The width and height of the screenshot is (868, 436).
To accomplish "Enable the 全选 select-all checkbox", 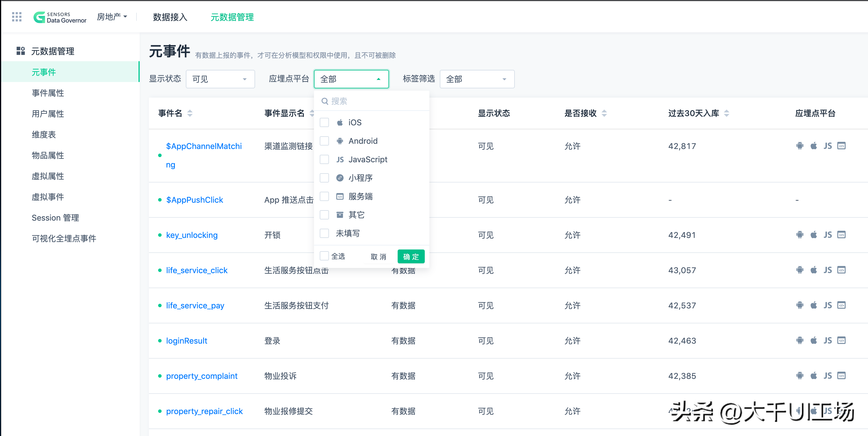I will click(324, 256).
